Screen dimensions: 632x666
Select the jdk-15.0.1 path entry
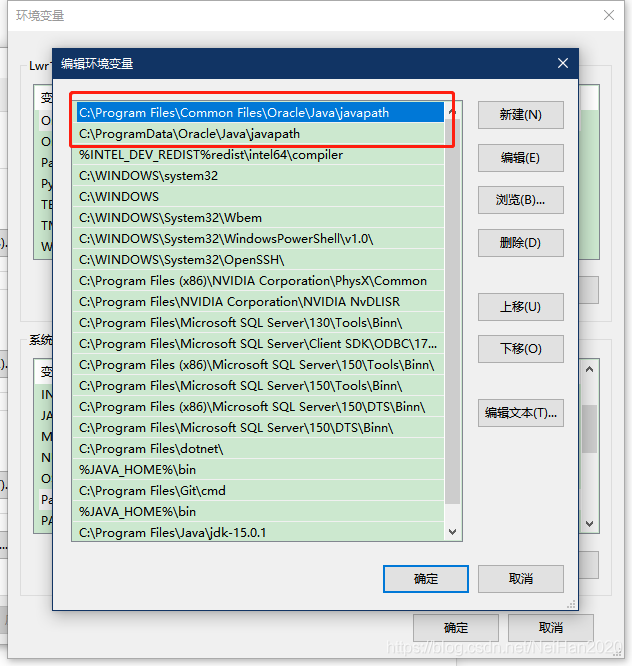258,532
